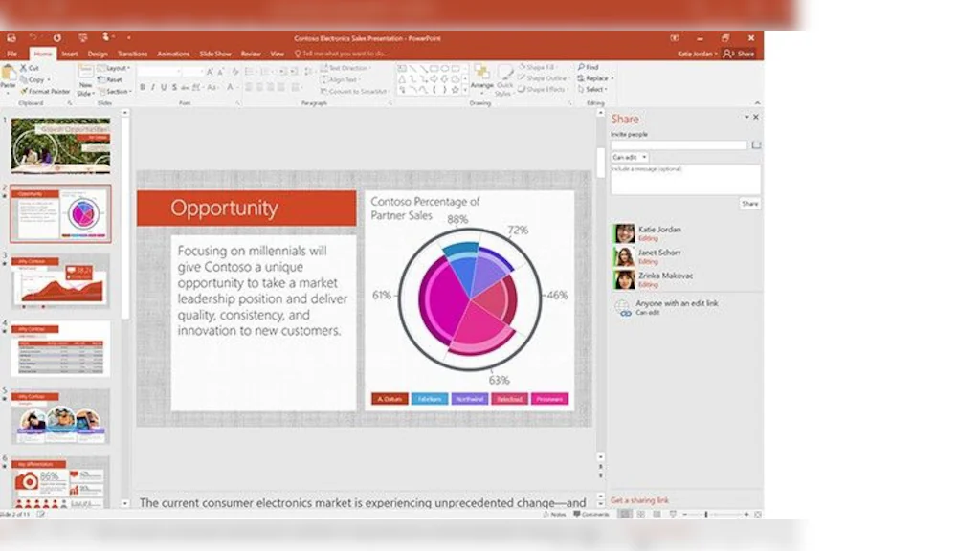Screen dimensions: 980x551
Task: Start Slide Show view from status bar
Action: click(x=673, y=514)
